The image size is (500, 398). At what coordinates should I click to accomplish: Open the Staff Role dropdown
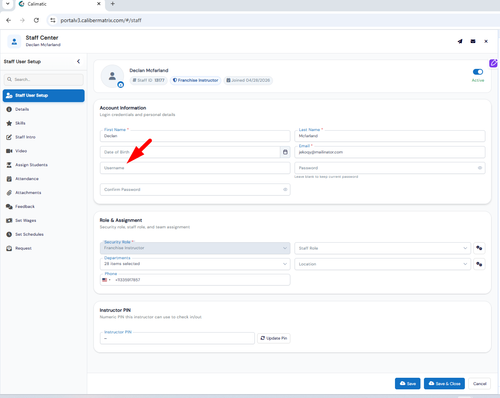[383, 248]
